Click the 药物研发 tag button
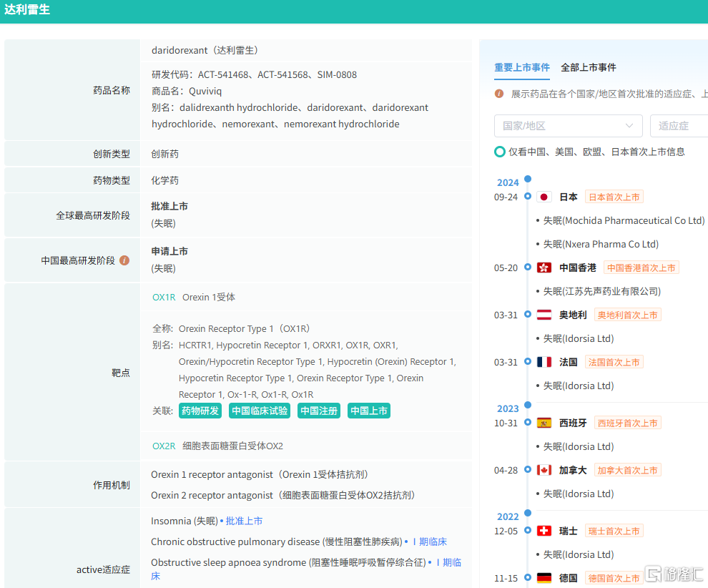This screenshot has height=588, width=708. click(200, 411)
